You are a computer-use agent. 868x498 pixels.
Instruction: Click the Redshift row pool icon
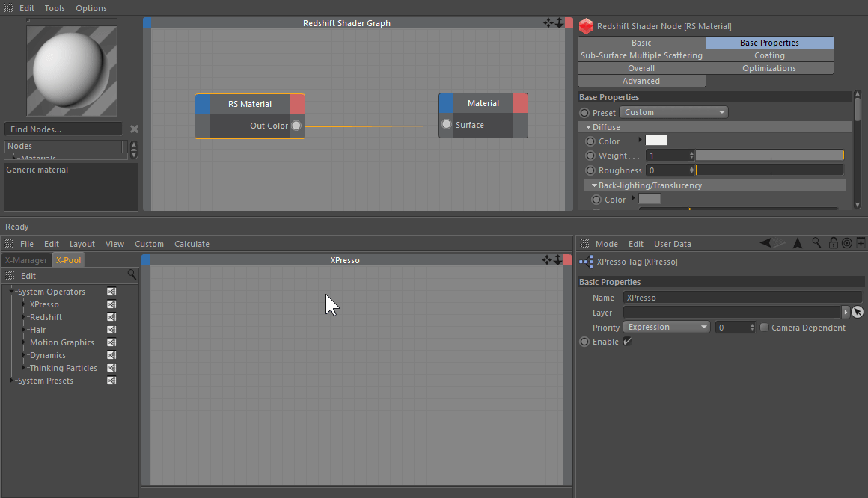pyautogui.click(x=111, y=317)
